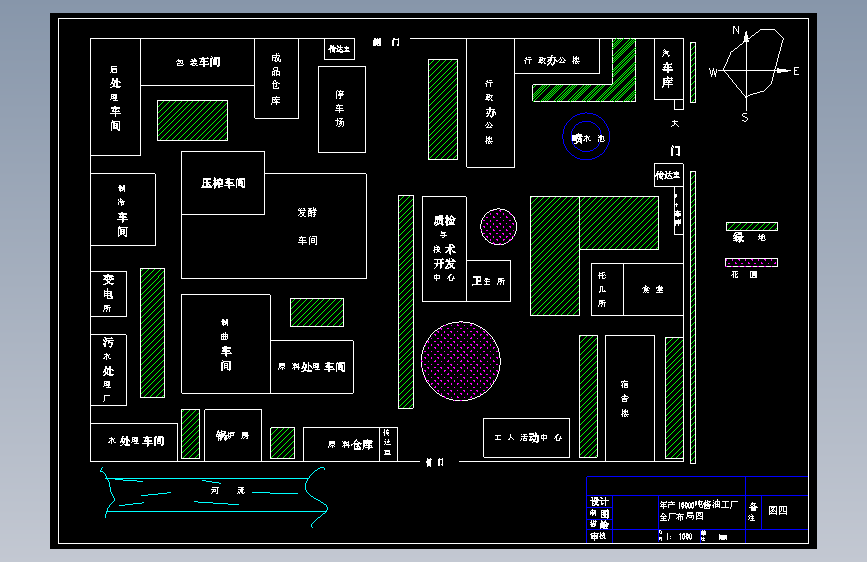Screen dimensions: 867x562
Task: Click the 停车场 label
Action: tap(340, 108)
